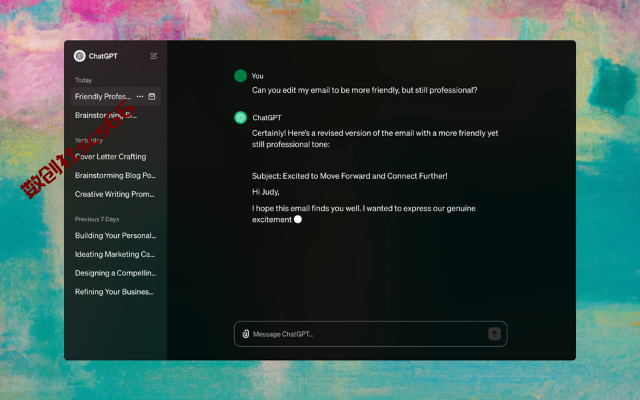Screen dimensions: 640x400
Task: Open the Brainstorming Blog Po... chat
Action: pyautogui.click(x=116, y=176)
